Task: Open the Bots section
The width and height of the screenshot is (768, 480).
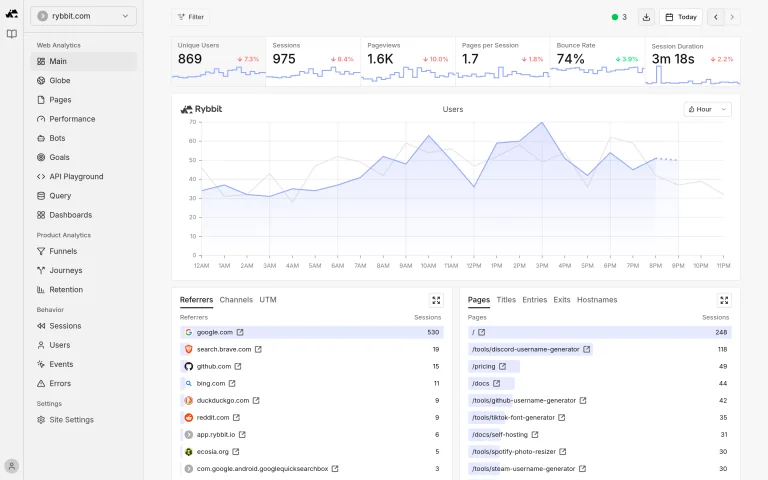Action: click(83, 138)
